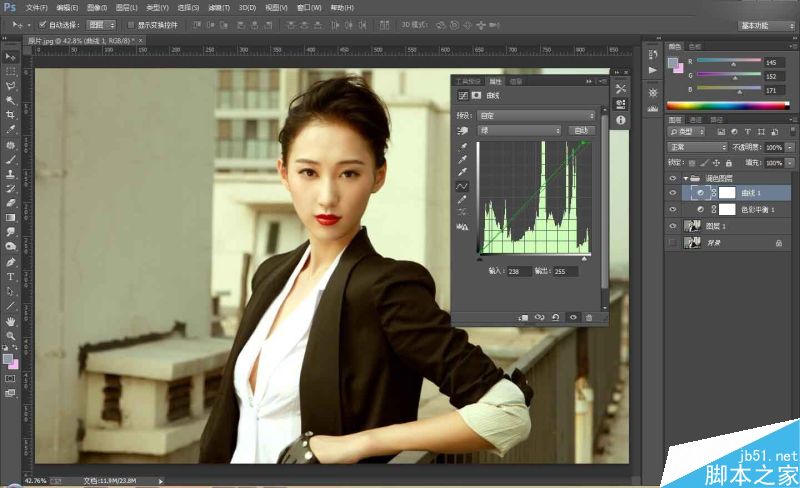This screenshot has height=488, width=800.
Task: Toggle Quick Mask mode in the toolbox
Action: (x=10, y=378)
